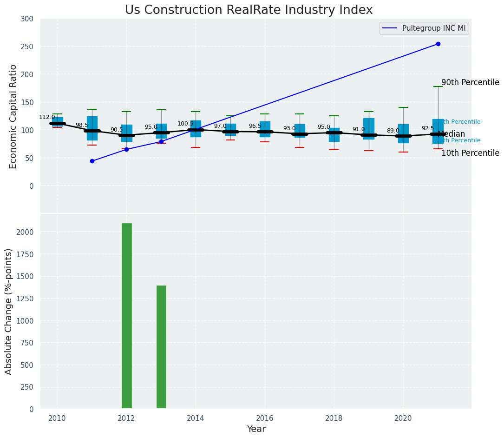
Task: Click the chart title Us Construction RealRate Industry Index
Action: click(249, 10)
